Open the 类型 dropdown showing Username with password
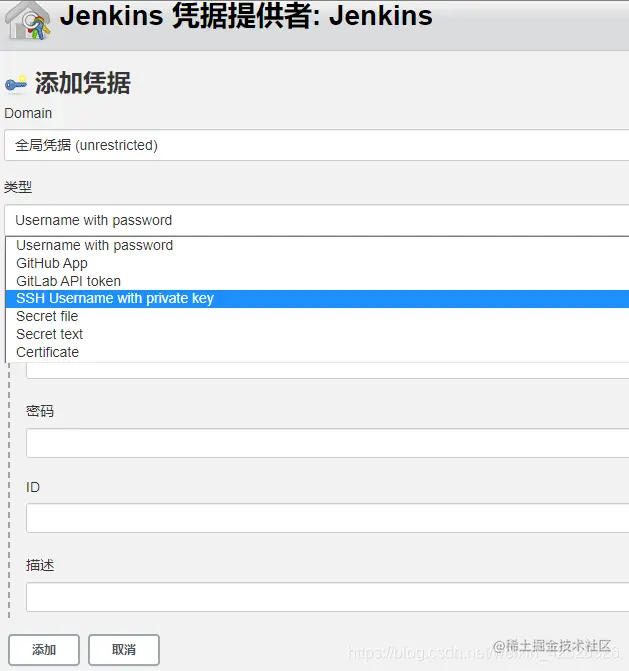The height and width of the screenshot is (671, 629). point(317,220)
